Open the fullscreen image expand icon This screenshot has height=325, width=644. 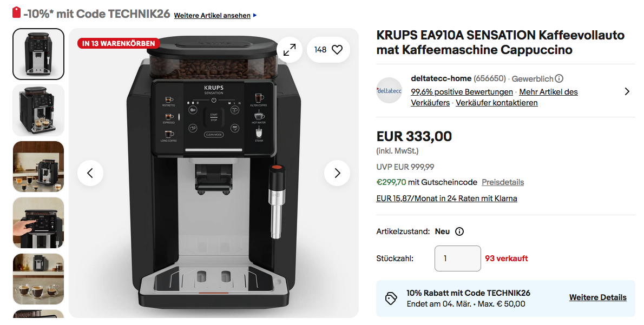[290, 50]
